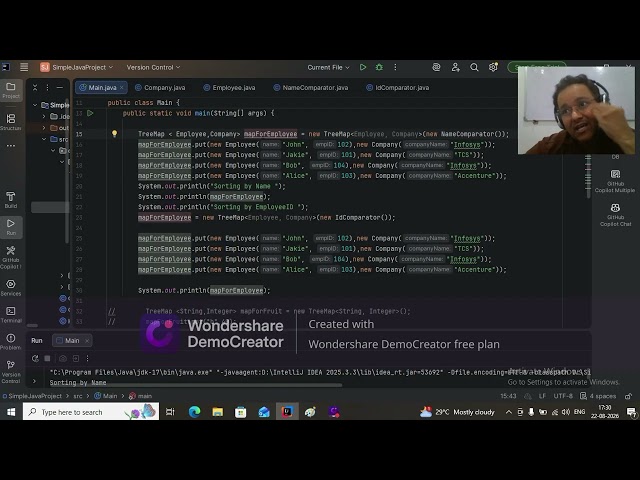Viewport: 640px width, 480px height.
Task: Switch to the Company.java tab
Action: [160, 87]
